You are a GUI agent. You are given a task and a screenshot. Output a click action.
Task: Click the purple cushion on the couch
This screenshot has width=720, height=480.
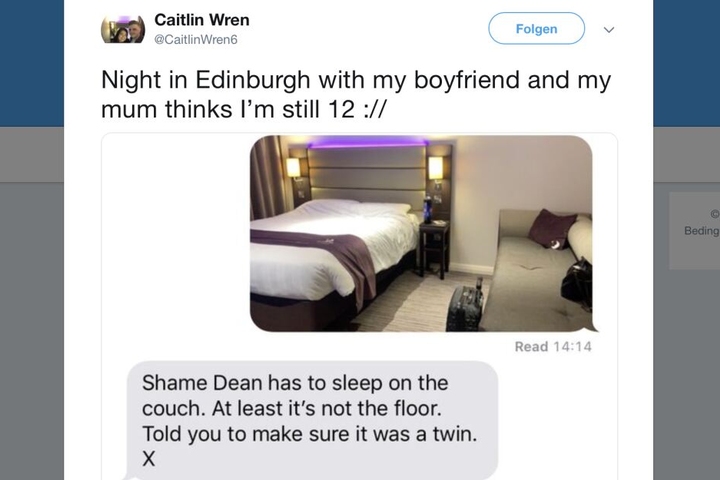point(551,229)
